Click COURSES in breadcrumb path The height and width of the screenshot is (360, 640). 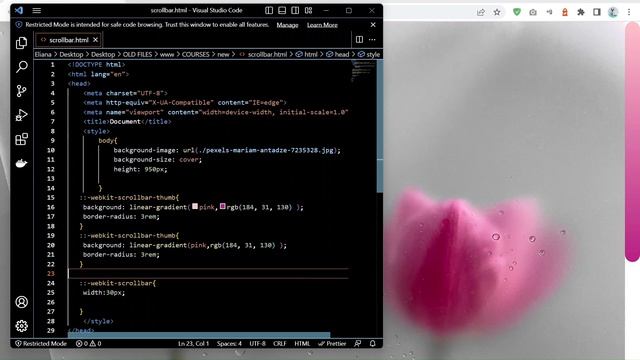point(196,54)
